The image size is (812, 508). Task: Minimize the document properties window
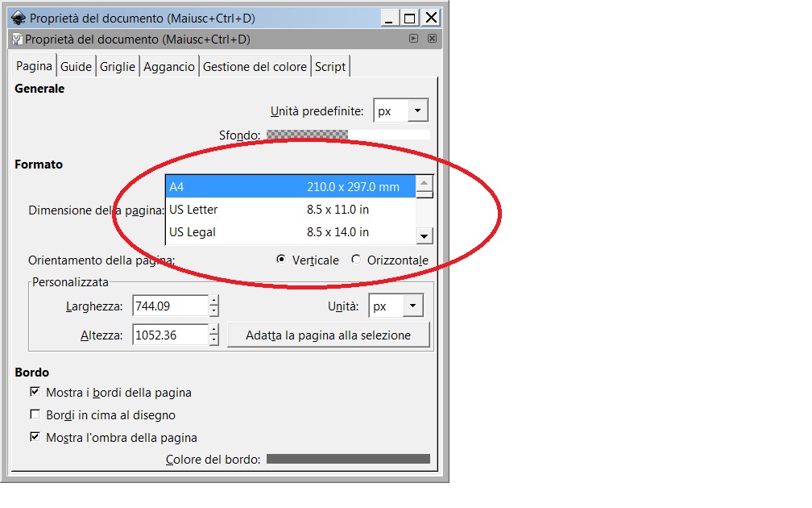pos(390,18)
